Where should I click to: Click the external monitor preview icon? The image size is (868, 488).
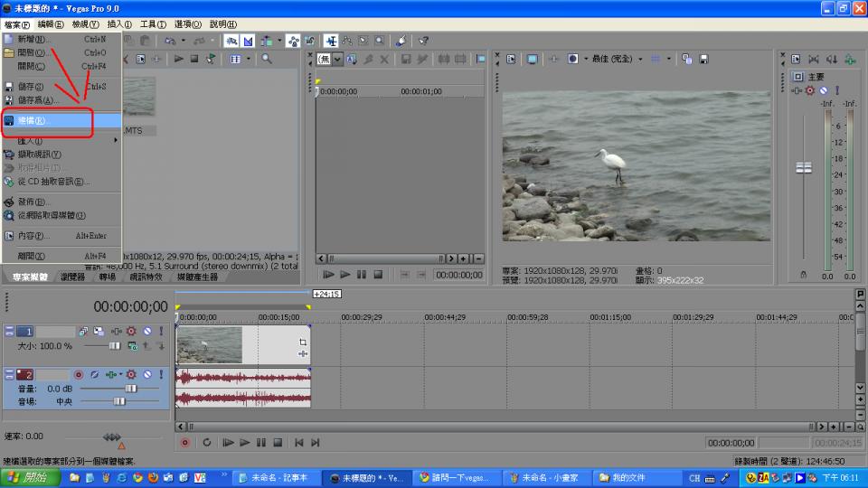pyautogui.click(x=532, y=59)
